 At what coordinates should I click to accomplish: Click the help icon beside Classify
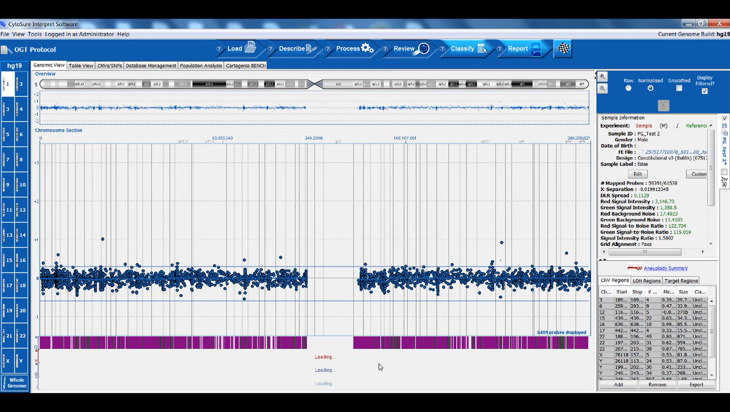click(x=442, y=49)
